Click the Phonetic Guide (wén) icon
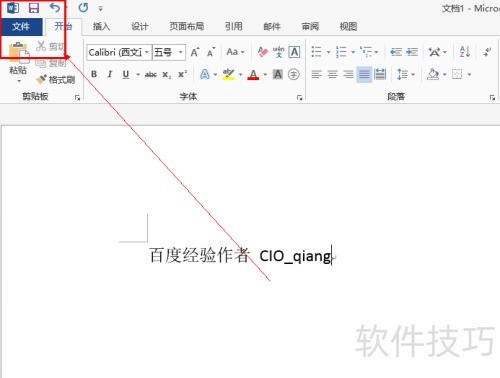Image resolution: width=500 pixels, height=378 pixels. pos(278,52)
